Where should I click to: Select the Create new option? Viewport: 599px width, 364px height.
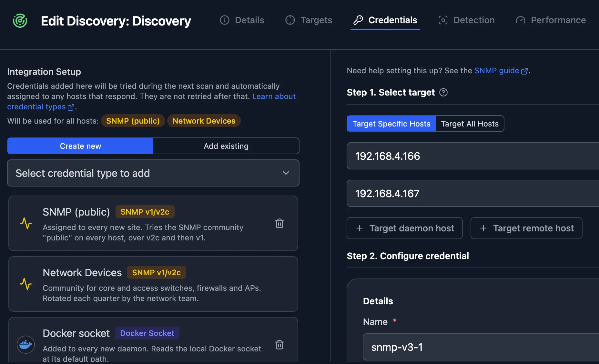point(80,146)
